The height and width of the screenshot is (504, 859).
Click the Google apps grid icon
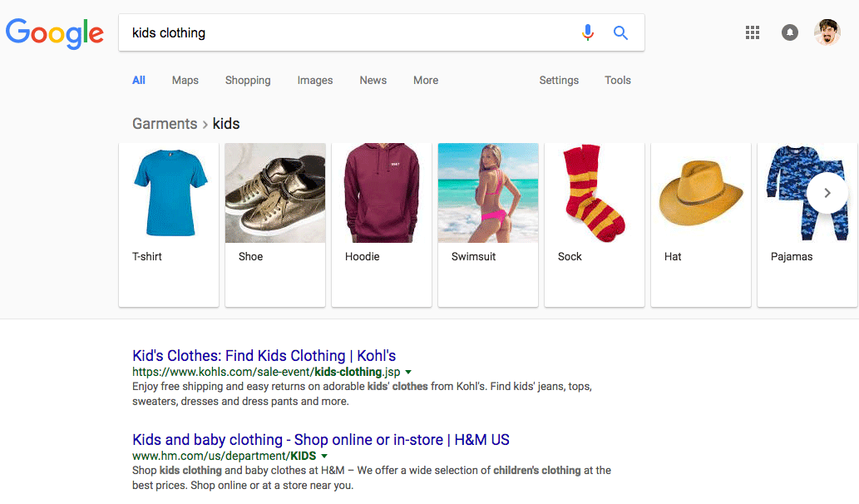click(753, 32)
